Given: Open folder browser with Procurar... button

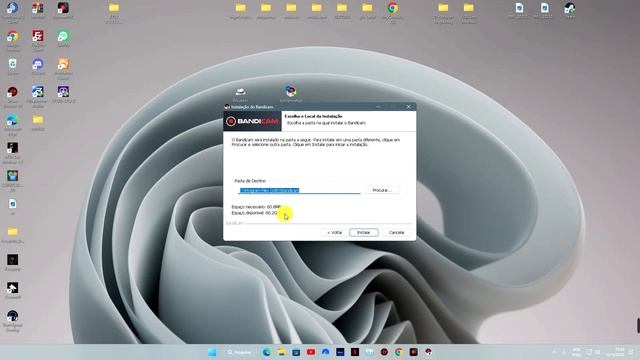Looking at the screenshot, I should tap(382, 190).
